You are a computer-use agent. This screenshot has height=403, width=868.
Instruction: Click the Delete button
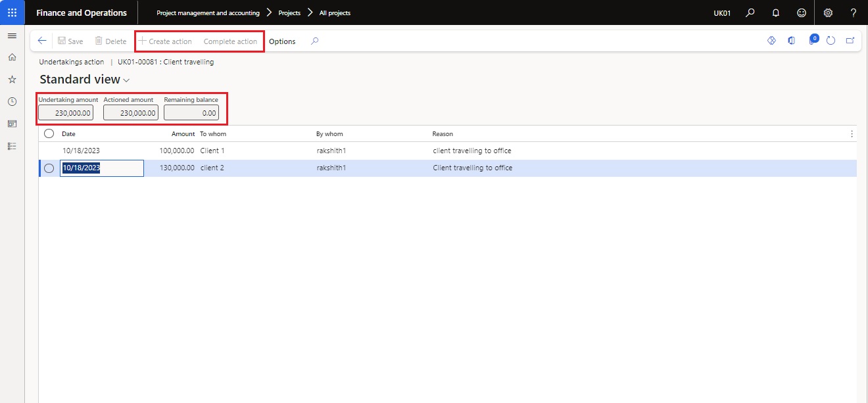(110, 41)
